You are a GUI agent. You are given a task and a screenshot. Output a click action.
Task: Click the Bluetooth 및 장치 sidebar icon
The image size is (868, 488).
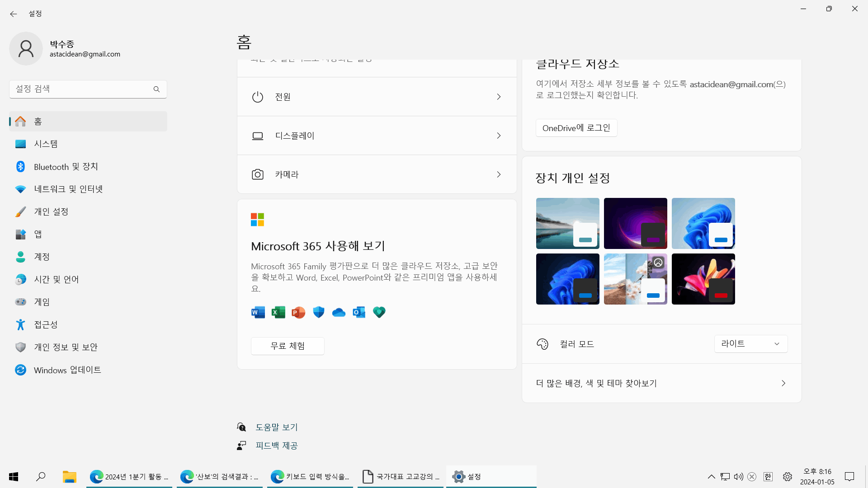tap(20, 167)
